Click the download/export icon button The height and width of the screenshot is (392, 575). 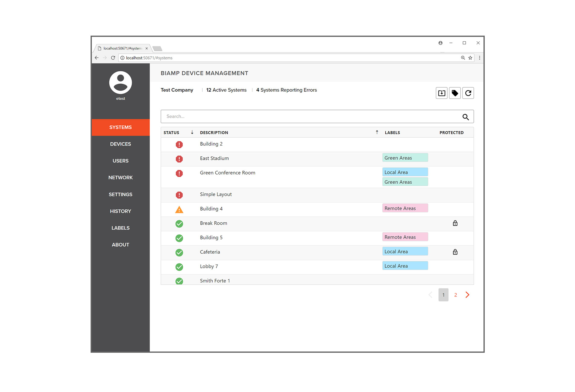[442, 93]
